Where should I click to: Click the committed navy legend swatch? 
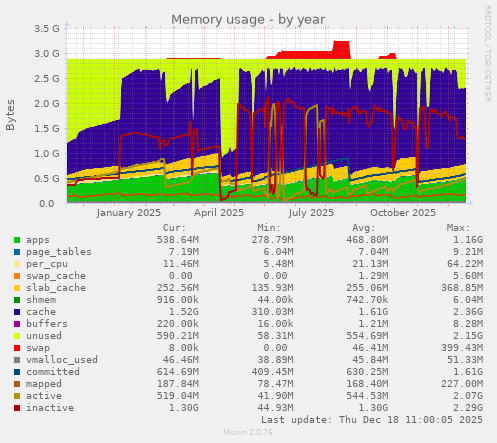click(17, 372)
